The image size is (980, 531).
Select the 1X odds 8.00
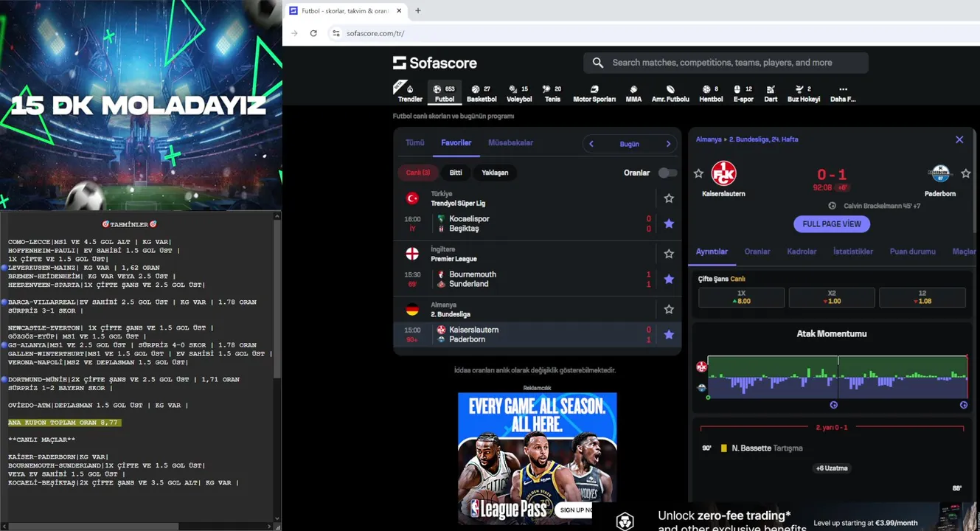pyautogui.click(x=741, y=297)
